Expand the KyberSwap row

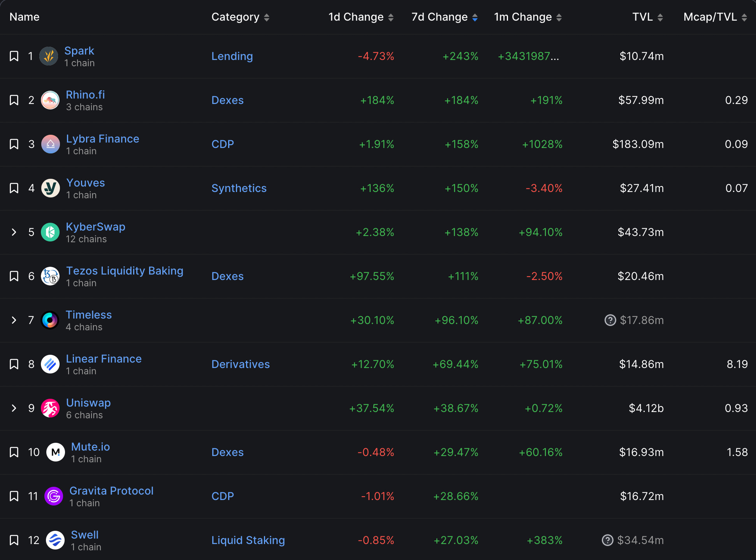(14, 232)
